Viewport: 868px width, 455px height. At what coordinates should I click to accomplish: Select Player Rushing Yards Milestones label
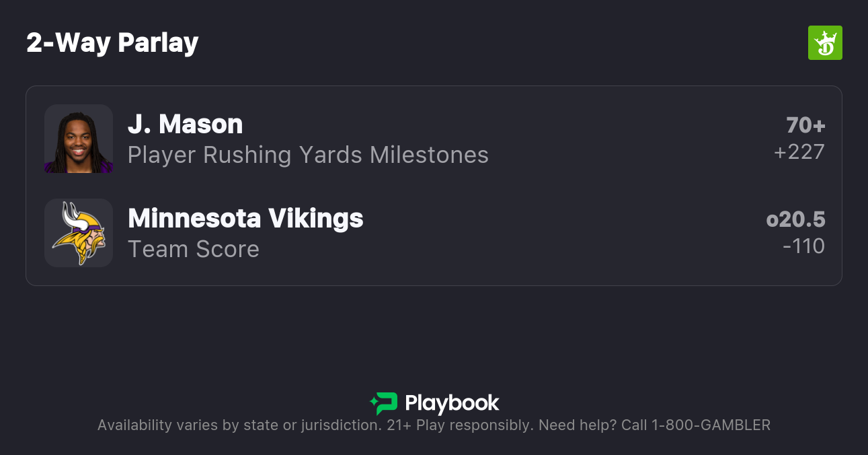pyautogui.click(x=308, y=155)
